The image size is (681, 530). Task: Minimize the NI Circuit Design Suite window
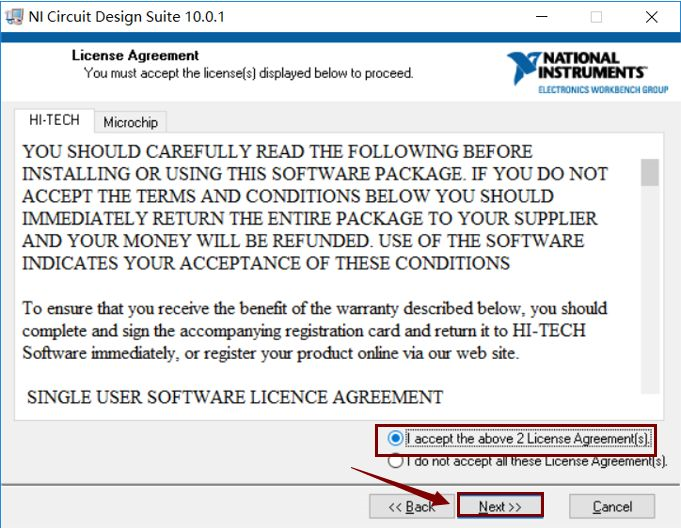pos(542,17)
